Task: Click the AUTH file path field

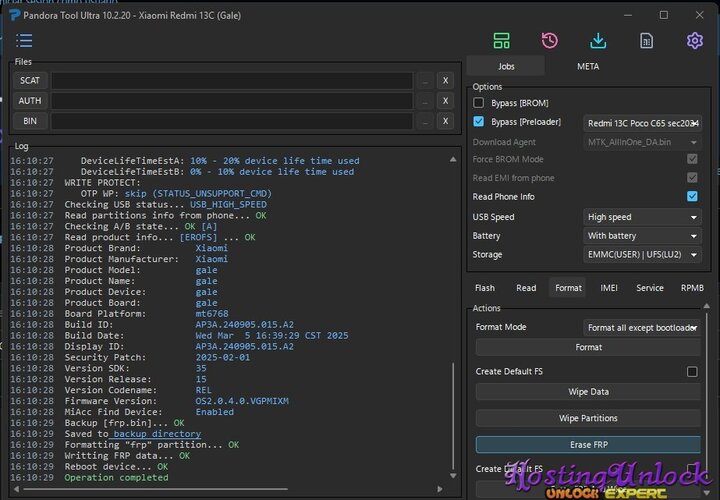Action: [x=232, y=101]
